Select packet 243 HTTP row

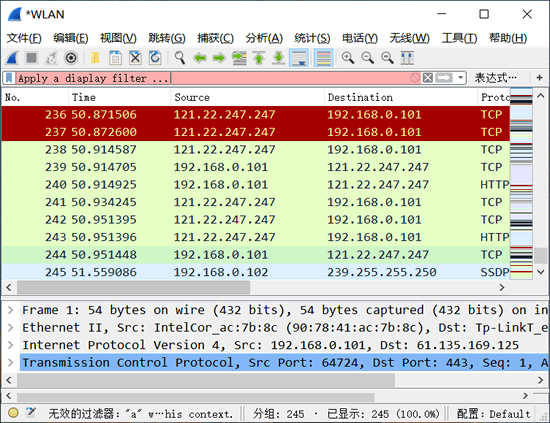256,237
